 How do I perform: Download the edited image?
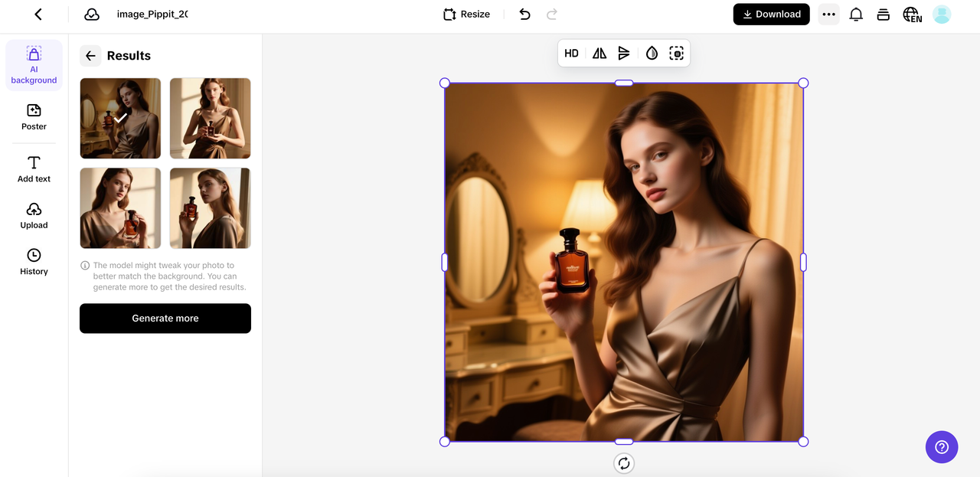(771, 14)
